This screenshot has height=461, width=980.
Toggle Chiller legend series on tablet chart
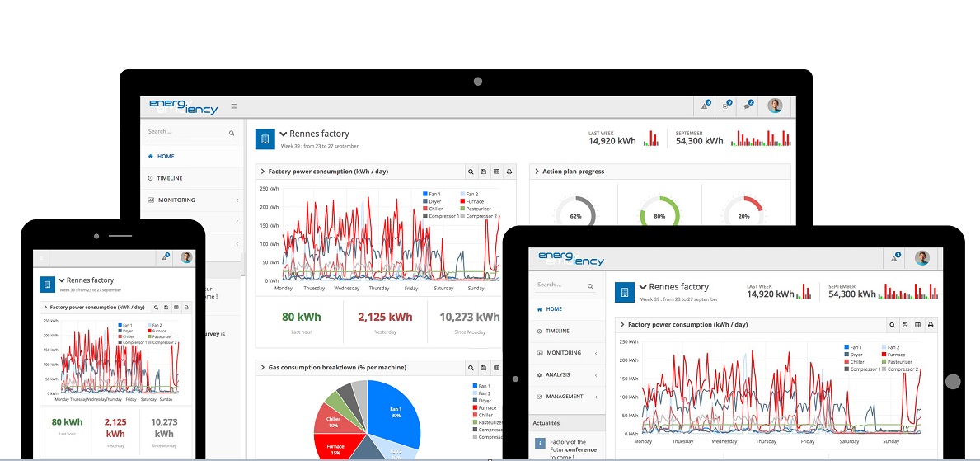[855, 362]
